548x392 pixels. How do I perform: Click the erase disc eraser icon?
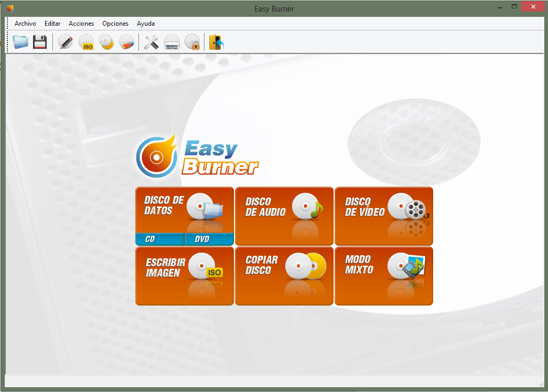point(126,42)
